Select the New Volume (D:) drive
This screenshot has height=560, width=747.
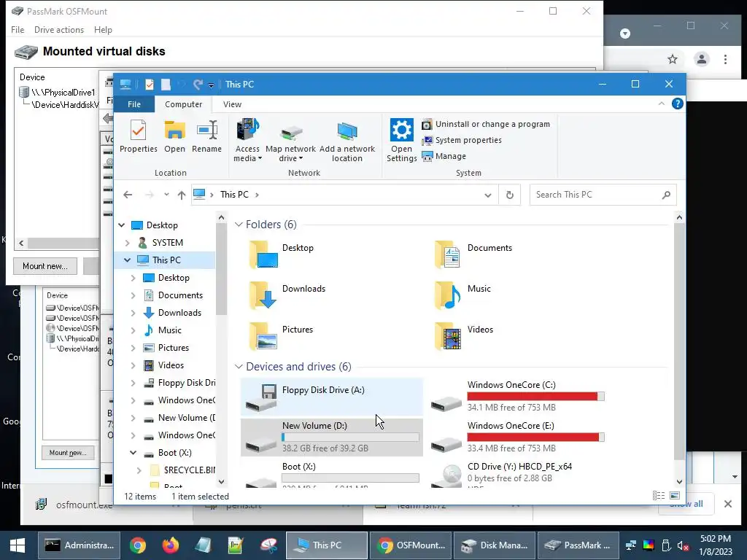tap(332, 437)
